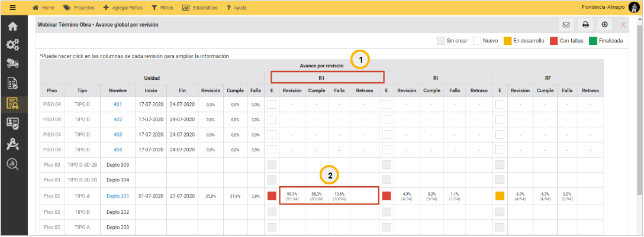Select the concrete mixer truck sidebar icon
Viewport: 644px width, 237px height.
tap(12, 64)
